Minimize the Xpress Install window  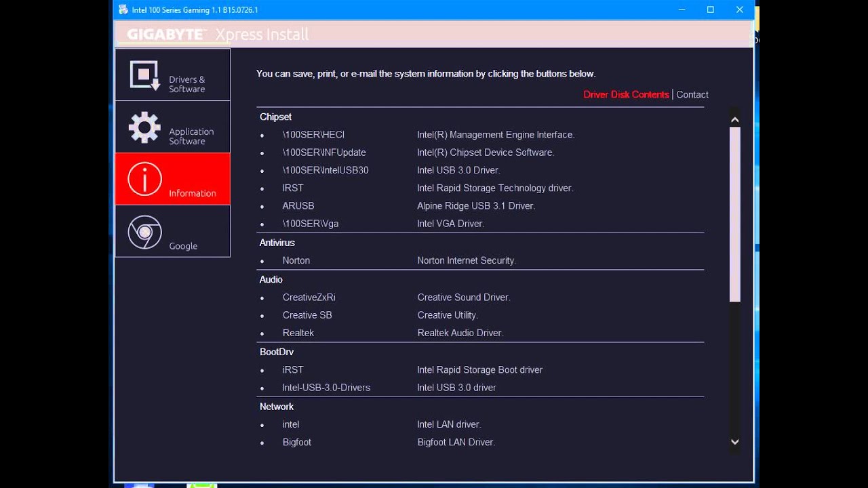tap(681, 9)
